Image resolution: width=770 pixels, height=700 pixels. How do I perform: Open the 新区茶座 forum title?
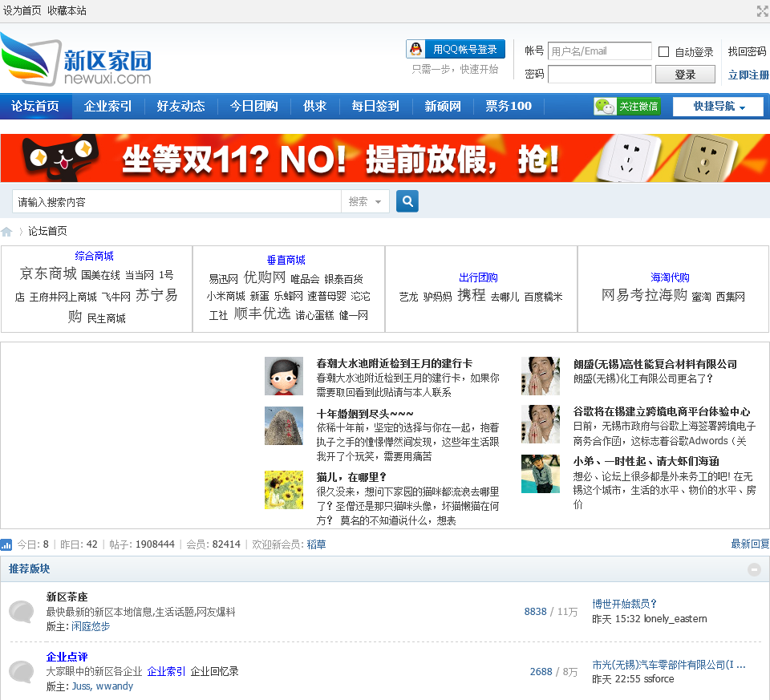67,597
